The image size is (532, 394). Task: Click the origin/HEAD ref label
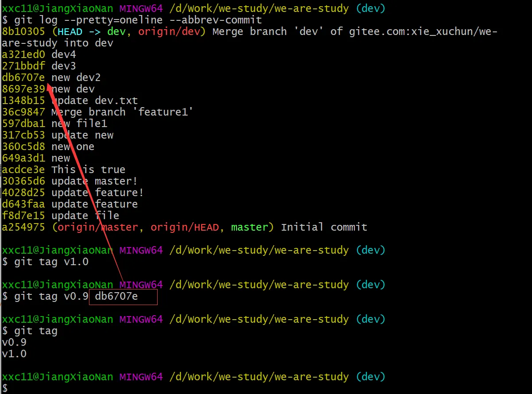(x=185, y=227)
